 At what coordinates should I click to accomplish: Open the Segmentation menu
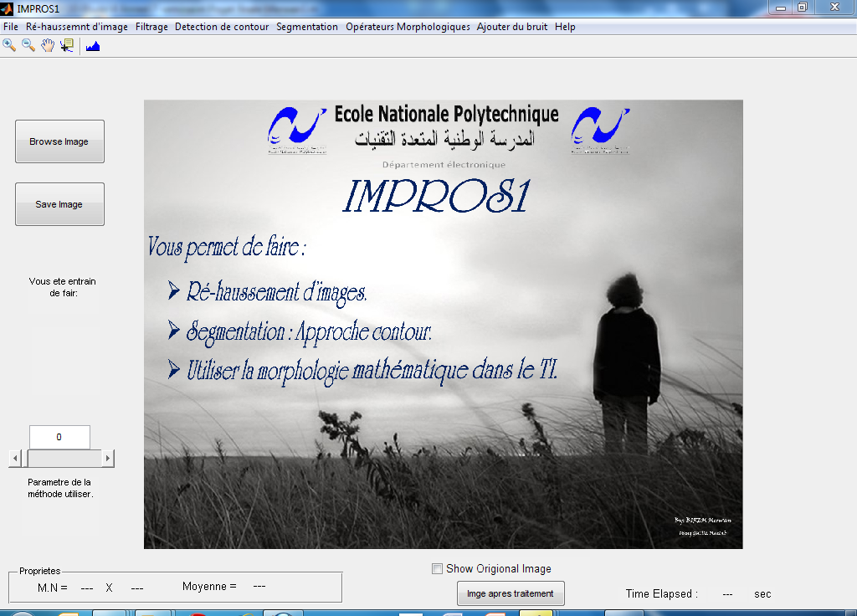point(306,27)
